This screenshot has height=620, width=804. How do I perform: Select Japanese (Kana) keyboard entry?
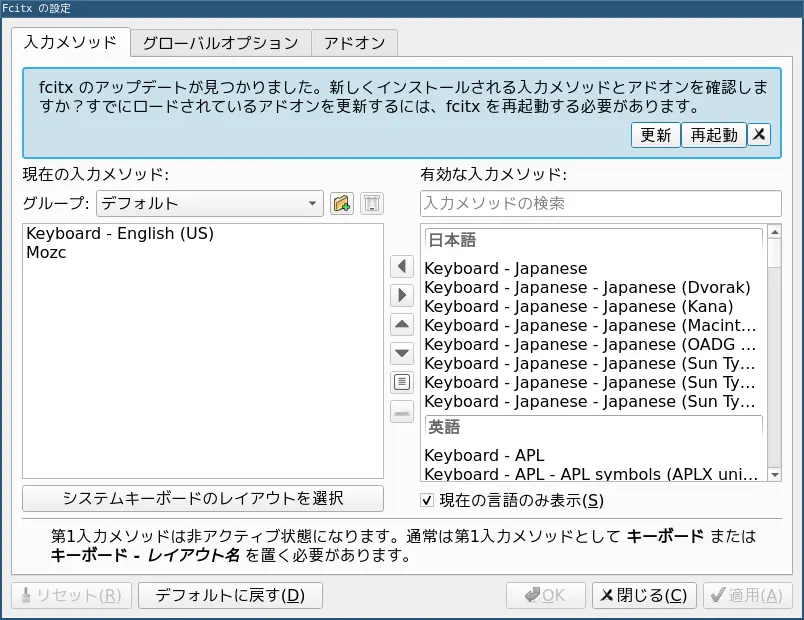click(x=594, y=307)
